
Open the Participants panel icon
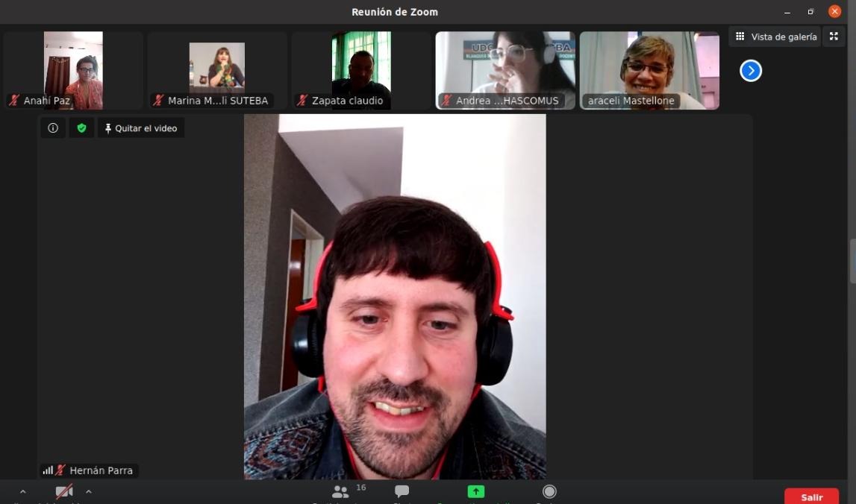click(x=340, y=492)
